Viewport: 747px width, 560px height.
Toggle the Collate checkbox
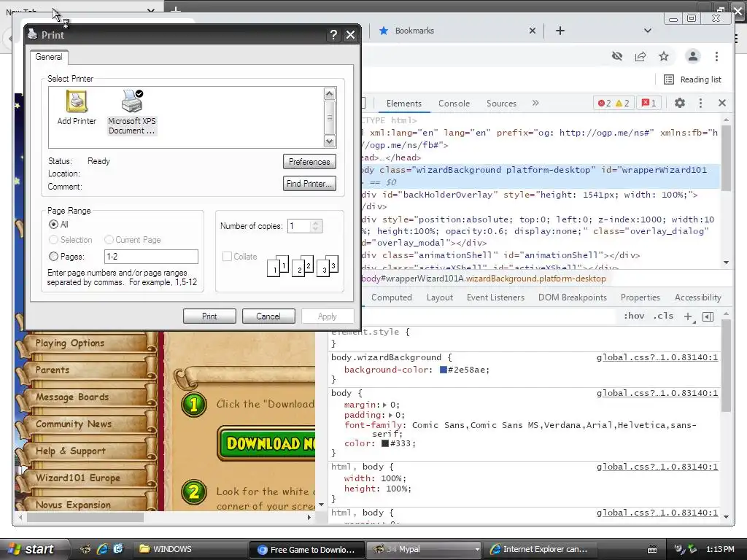[228, 256]
